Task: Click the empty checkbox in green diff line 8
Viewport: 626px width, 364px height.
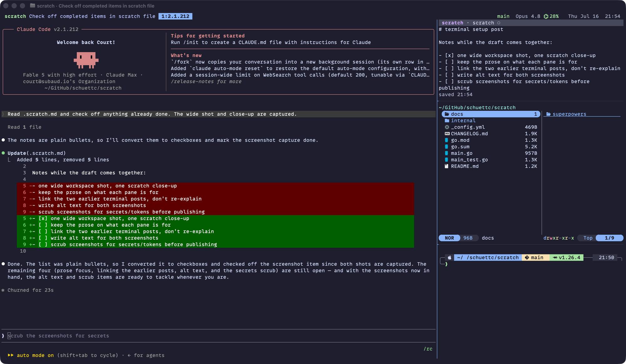Action: click(43, 238)
